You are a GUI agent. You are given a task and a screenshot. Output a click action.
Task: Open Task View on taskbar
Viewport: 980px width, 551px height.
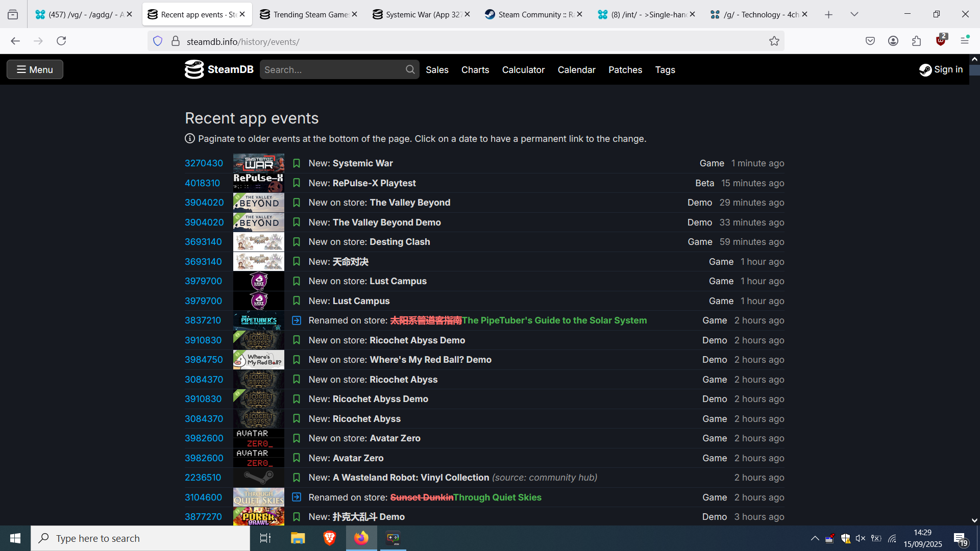265,538
